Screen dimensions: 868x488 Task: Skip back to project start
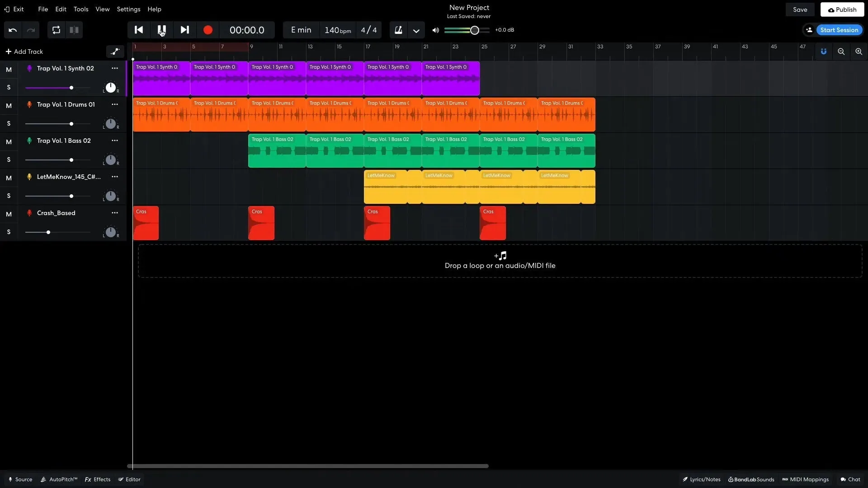click(139, 30)
